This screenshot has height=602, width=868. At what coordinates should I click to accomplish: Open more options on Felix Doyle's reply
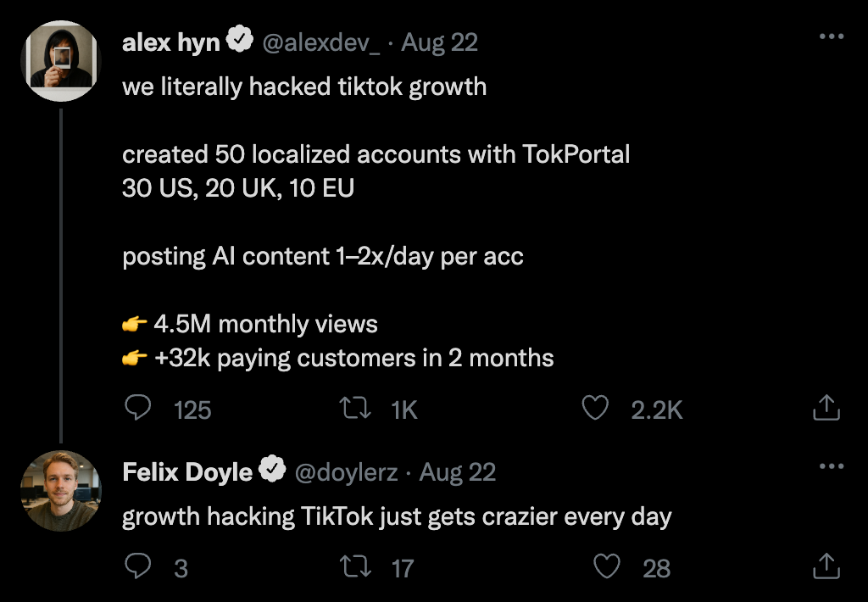pyautogui.click(x=832, y=466)
